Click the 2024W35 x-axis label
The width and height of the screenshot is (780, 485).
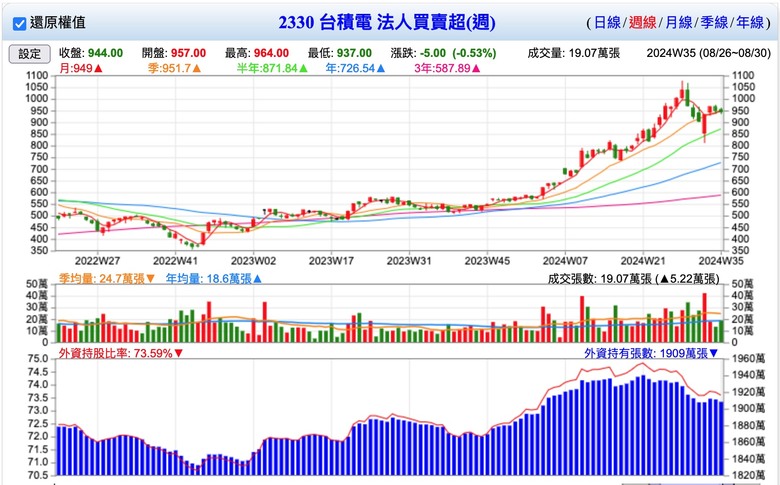[x=721, y=261]
